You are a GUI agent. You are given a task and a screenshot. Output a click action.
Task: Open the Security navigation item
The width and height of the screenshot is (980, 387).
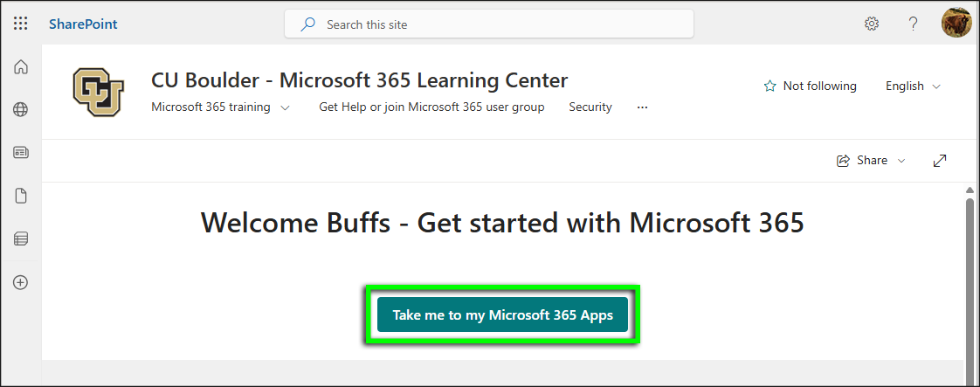point(590,107)
